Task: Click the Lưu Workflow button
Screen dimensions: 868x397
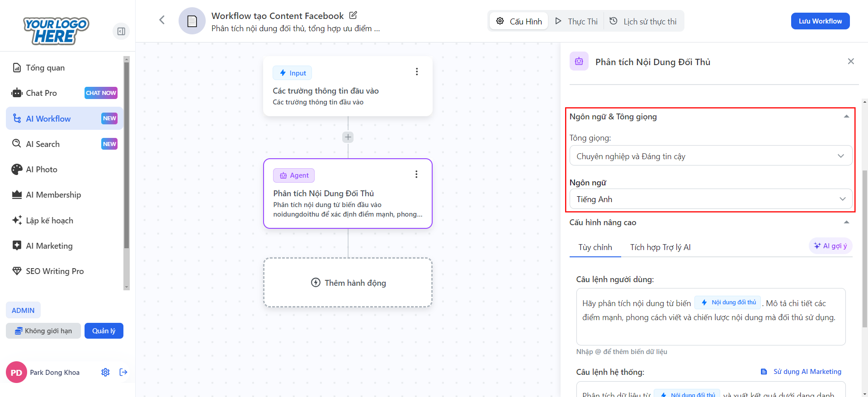Action: point(820,21)
